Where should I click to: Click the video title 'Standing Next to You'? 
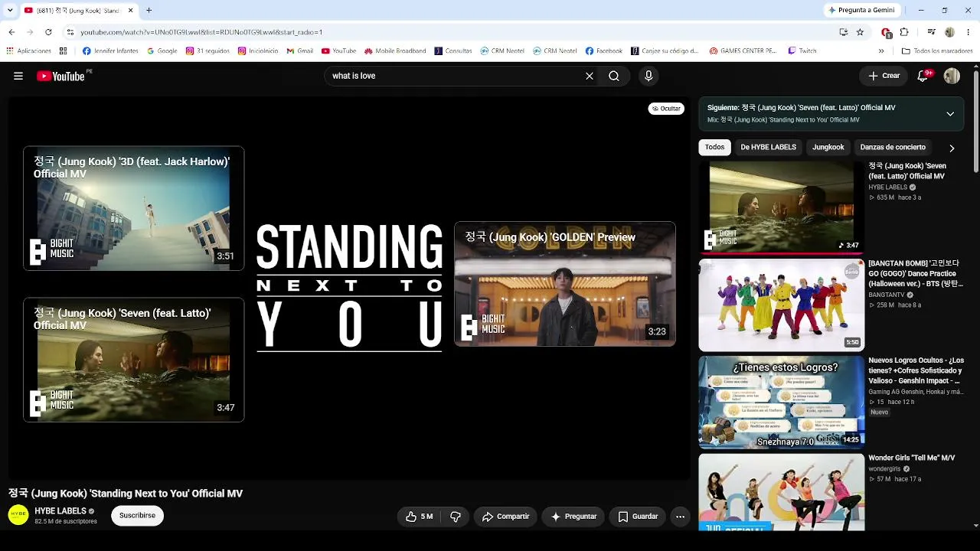point(126,494)
